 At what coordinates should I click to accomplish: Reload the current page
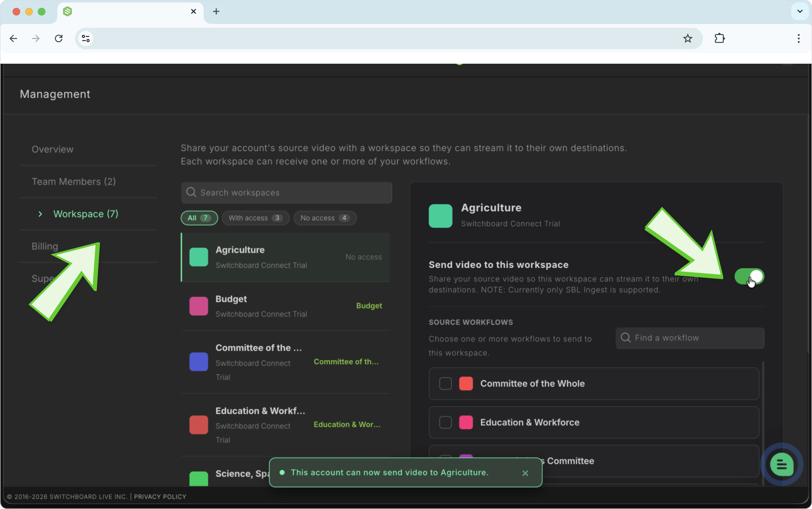[x=59, y=38]
